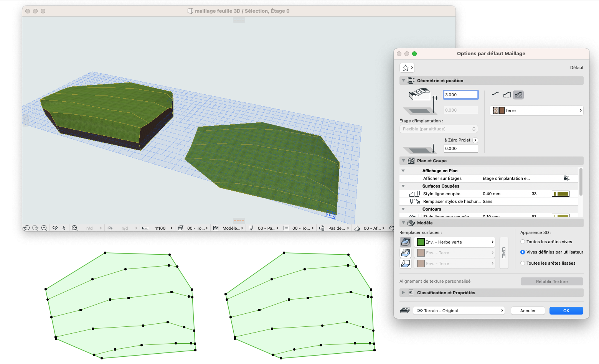This screenshot has height=364, width=599.
Task: Choose the top surface override icon
Action: point(406,242)
